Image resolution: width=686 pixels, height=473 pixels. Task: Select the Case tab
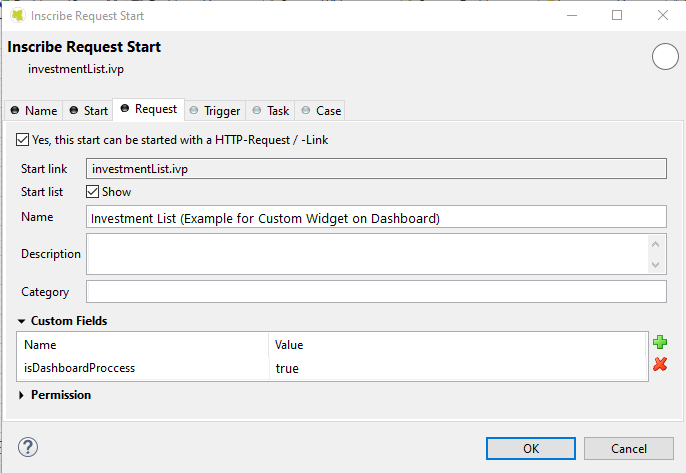point(321,110)
